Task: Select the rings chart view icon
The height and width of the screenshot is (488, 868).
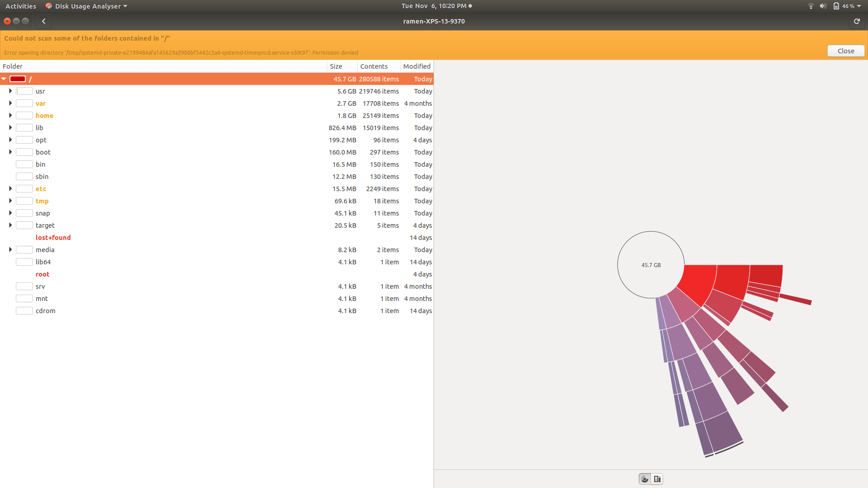Action: [x=644, y=479]
